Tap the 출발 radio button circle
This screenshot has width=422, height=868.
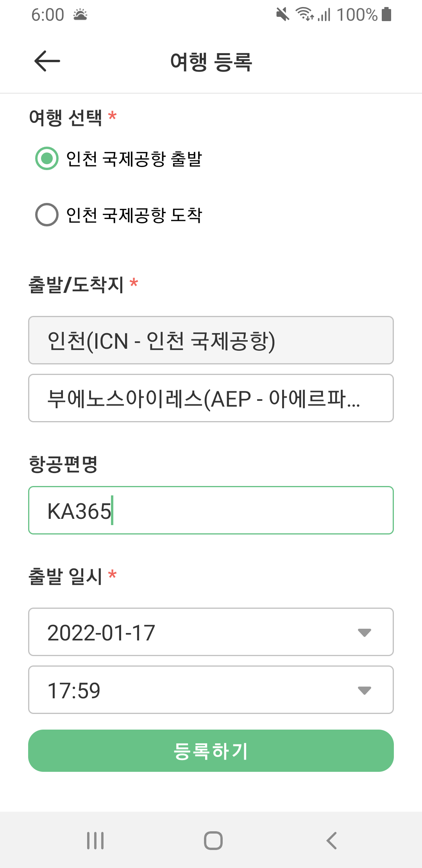[46, 158]
